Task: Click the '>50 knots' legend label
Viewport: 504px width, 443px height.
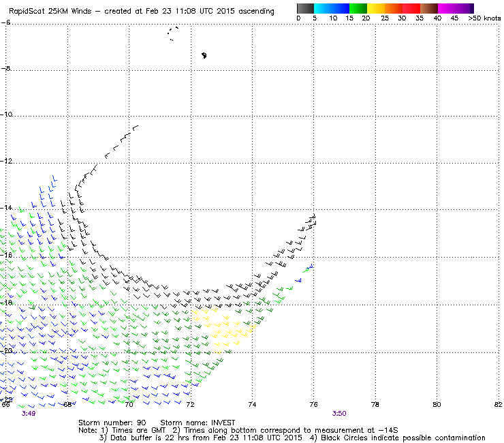Action: [484, 18]
